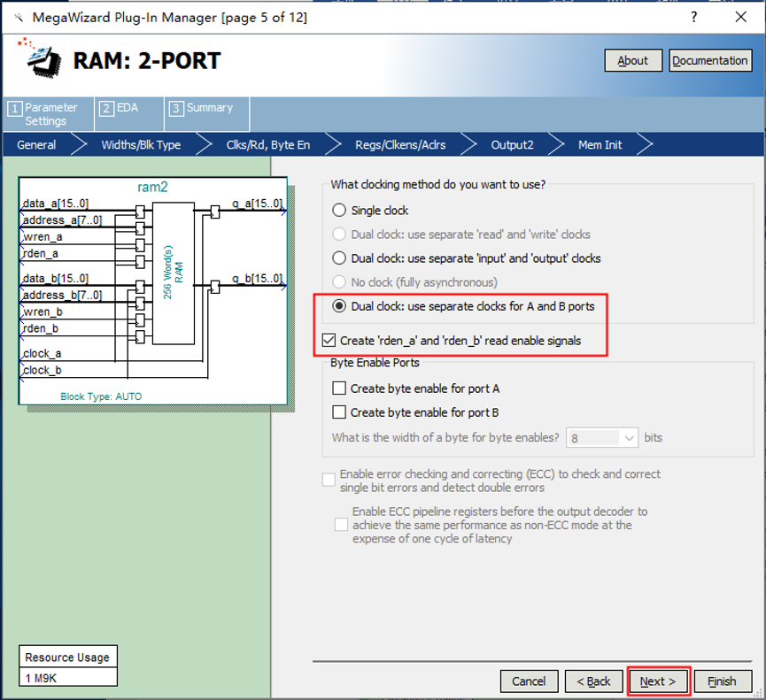
Task: Select the Single clock option
Action: 339,211
